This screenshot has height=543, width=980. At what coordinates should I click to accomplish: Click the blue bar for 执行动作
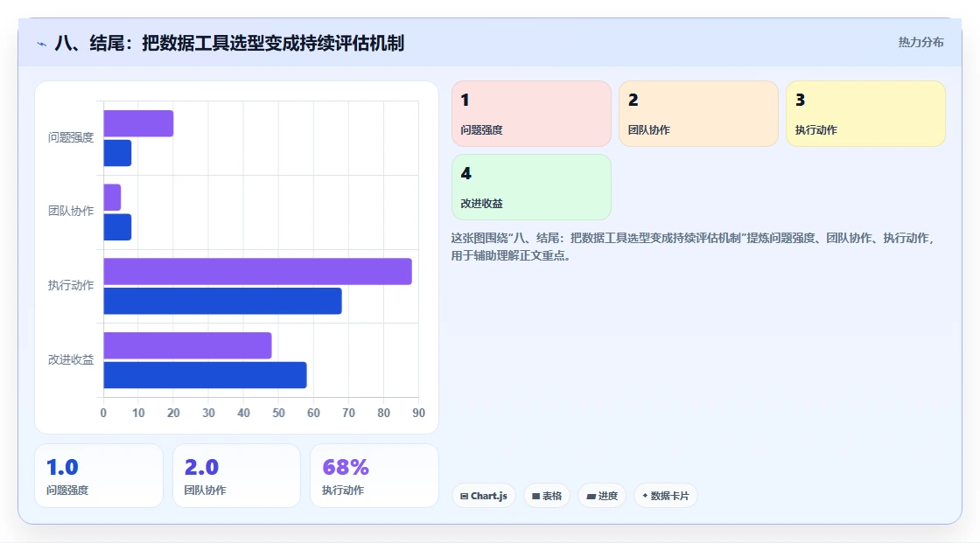click(x=222, y=301)
